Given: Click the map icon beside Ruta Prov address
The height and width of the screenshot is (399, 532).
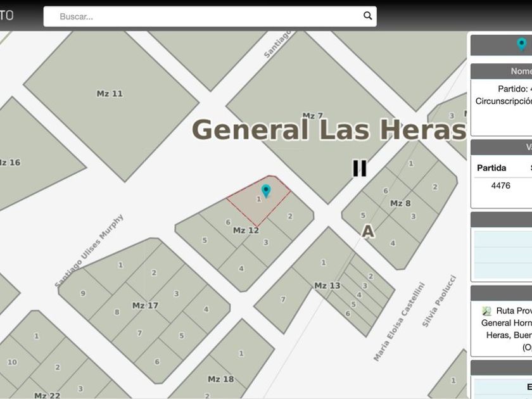Looking at the screenshot, I should 486,311.
